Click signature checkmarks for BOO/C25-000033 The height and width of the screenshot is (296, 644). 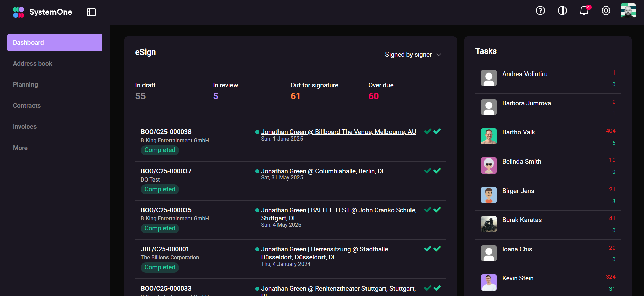pos(432,288)
